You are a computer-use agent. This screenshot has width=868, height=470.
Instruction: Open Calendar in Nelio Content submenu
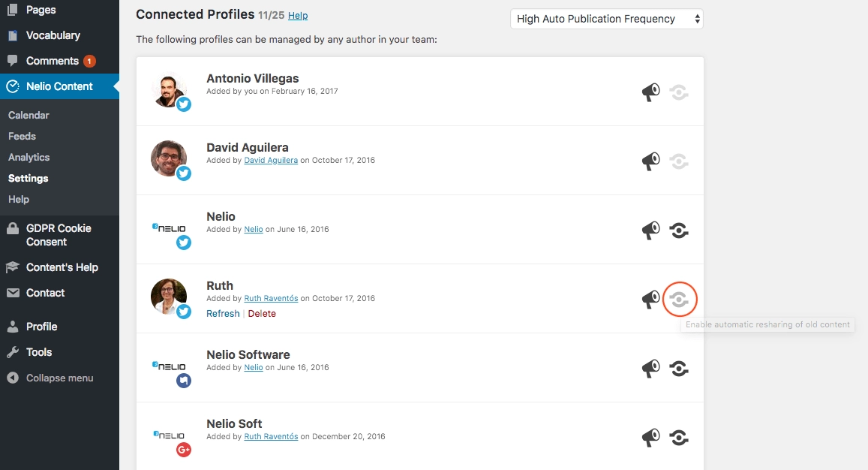pyautogui.click(x=29, y=115)
